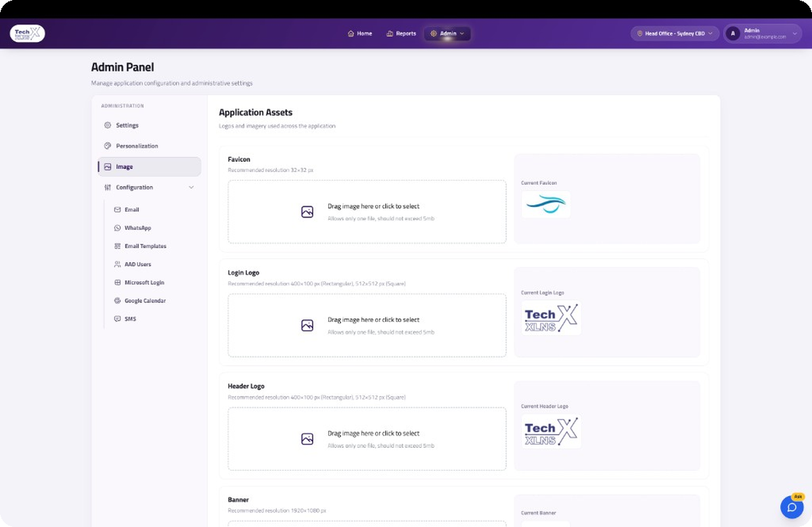Click the Email envelope icon
This screenshot has height=527, width=812.
(x=118, y=210)
